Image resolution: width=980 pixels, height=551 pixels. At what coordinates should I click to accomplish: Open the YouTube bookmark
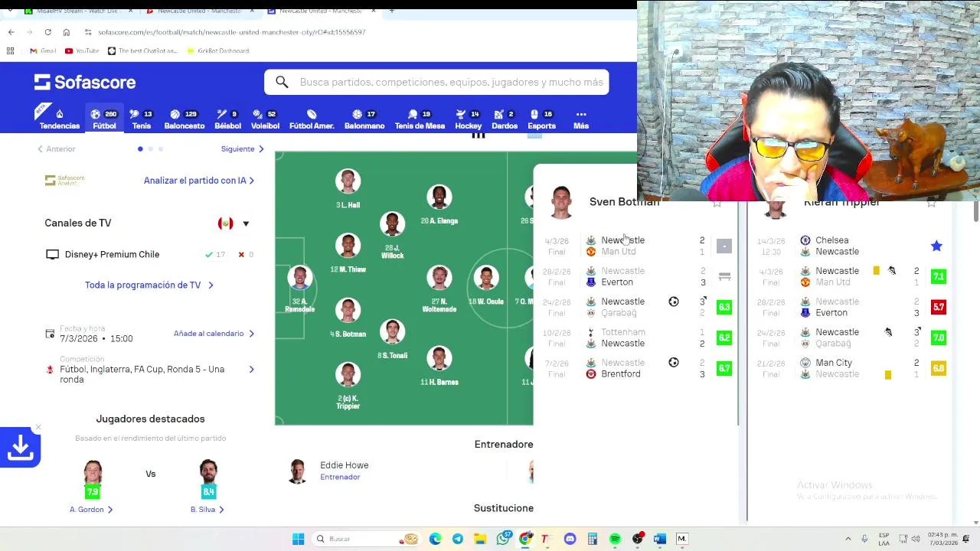coord(82,51)
